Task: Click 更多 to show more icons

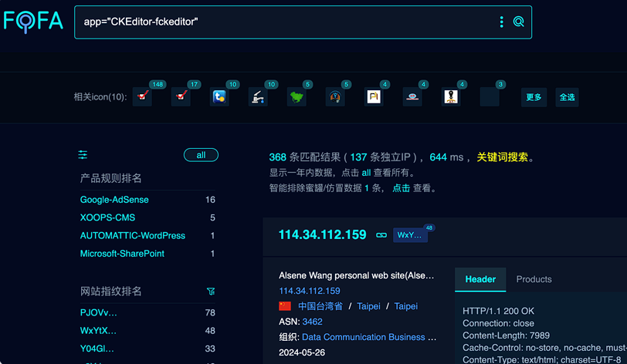Action: 534,97
